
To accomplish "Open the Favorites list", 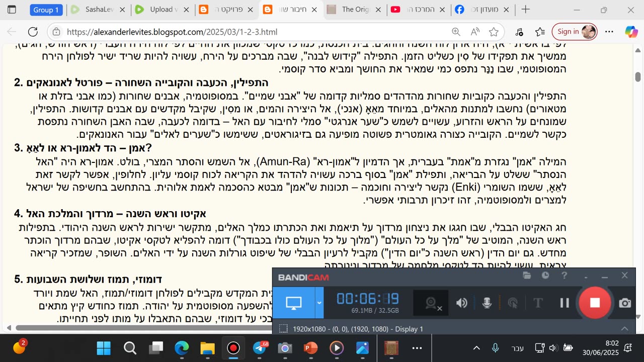I will 540,32.
